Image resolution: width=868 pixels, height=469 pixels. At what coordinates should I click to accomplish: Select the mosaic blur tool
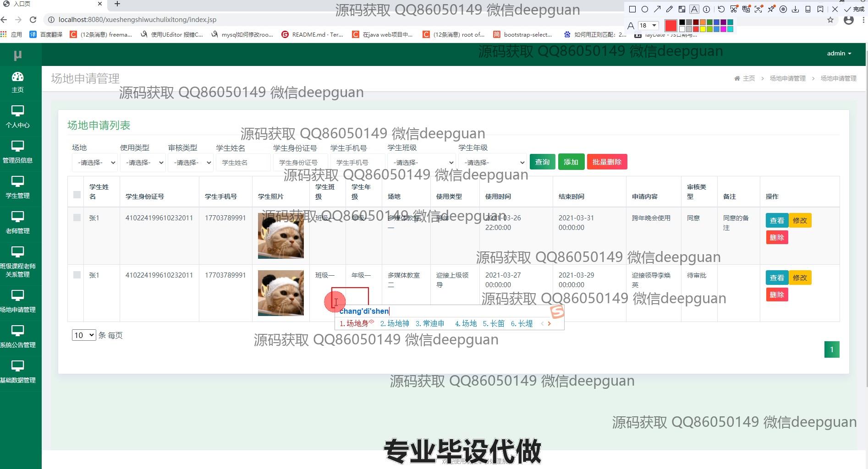click(x=682, y=9)
